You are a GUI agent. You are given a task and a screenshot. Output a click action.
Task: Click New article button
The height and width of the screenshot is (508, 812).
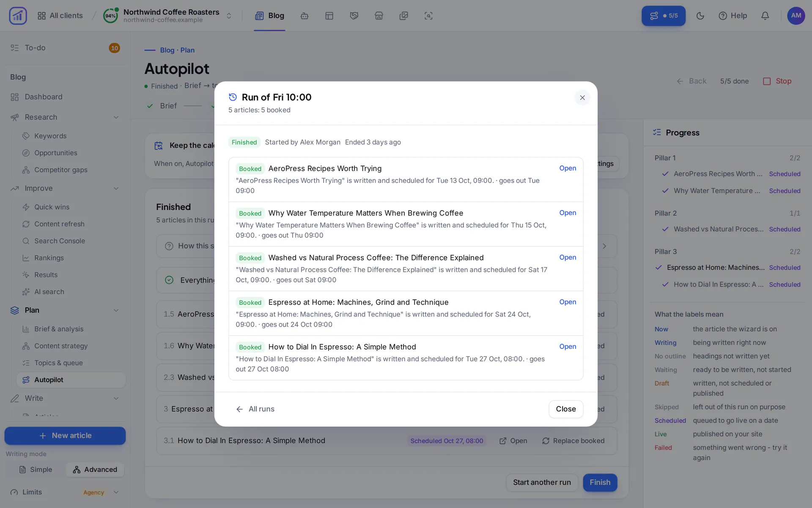click(x=65, y=436)
